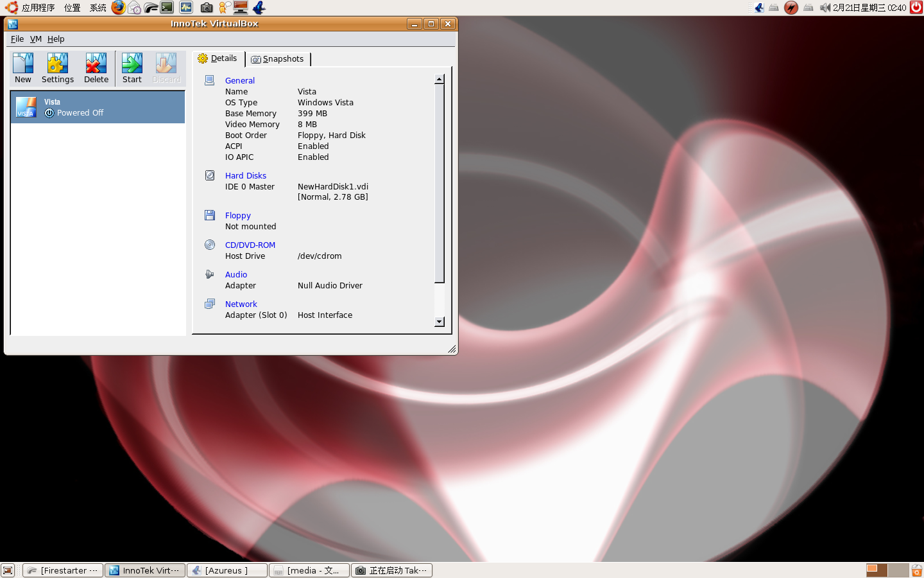Click the General section monitor icon
This screenshot has width=924, height=578.
pyautogui.click(x=210, y=80)
